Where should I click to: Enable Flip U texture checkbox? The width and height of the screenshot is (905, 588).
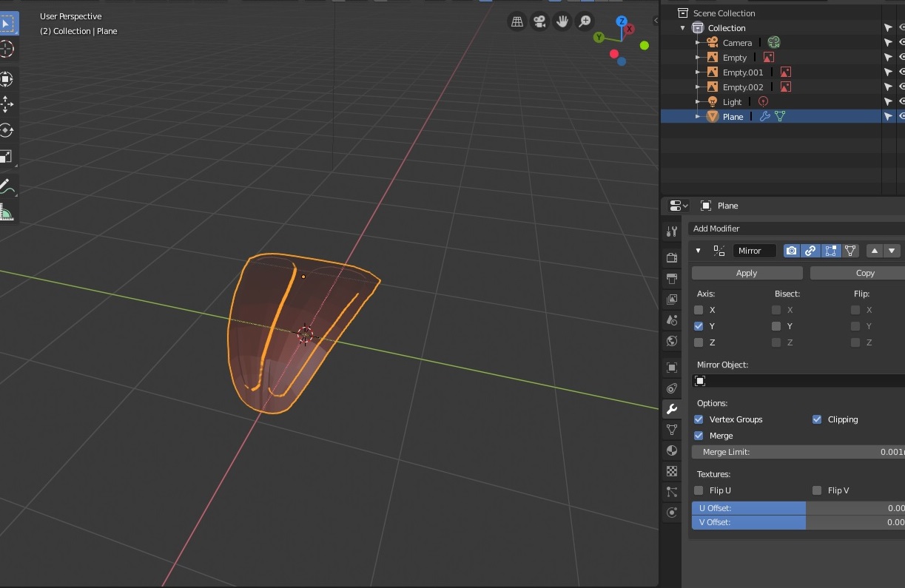699,490
